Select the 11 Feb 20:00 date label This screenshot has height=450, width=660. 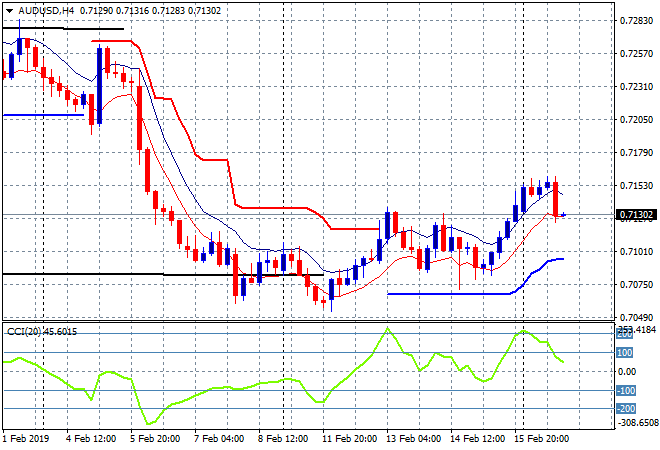pos(347,439)
